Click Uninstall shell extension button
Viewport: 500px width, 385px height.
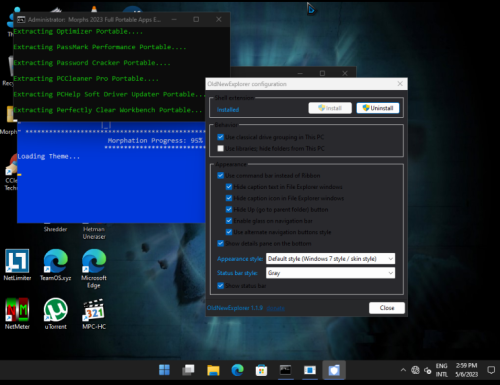point(378,108)
